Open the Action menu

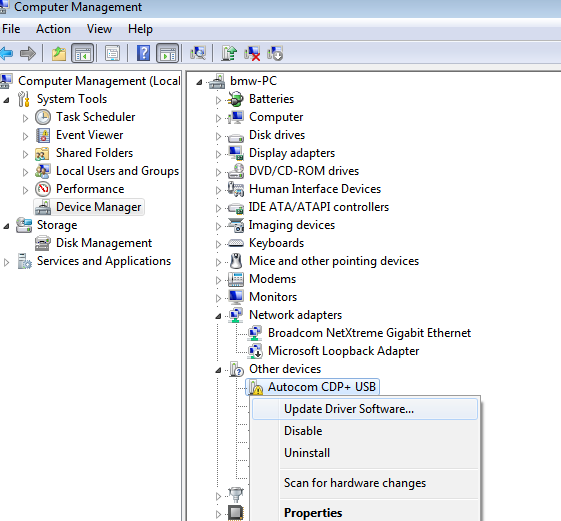[53, 29]
